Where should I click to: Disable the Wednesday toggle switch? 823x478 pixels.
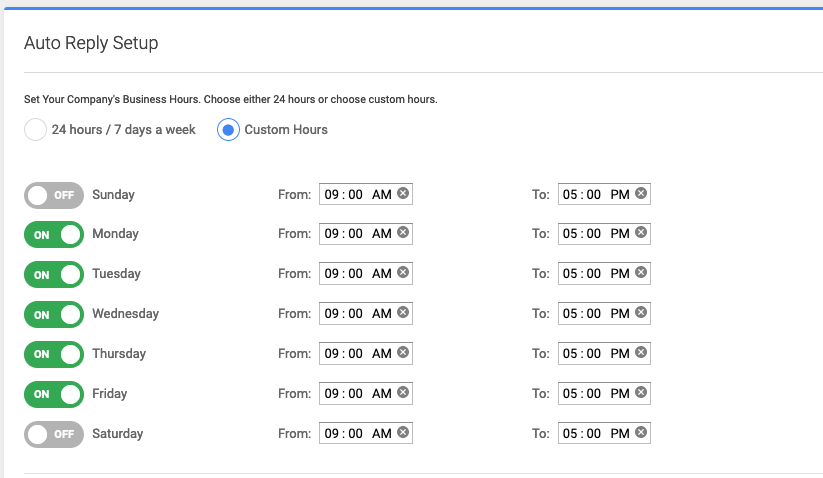click(x=54, y=314)
